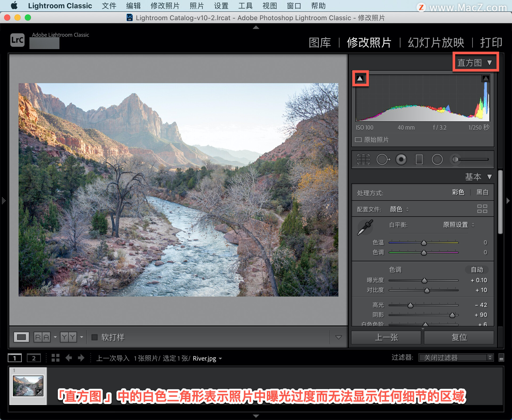Click adjustment badge on River.jpg thumbnail
Image resolution: width=512 pixels, height=420 pixels.
point(39,392)
